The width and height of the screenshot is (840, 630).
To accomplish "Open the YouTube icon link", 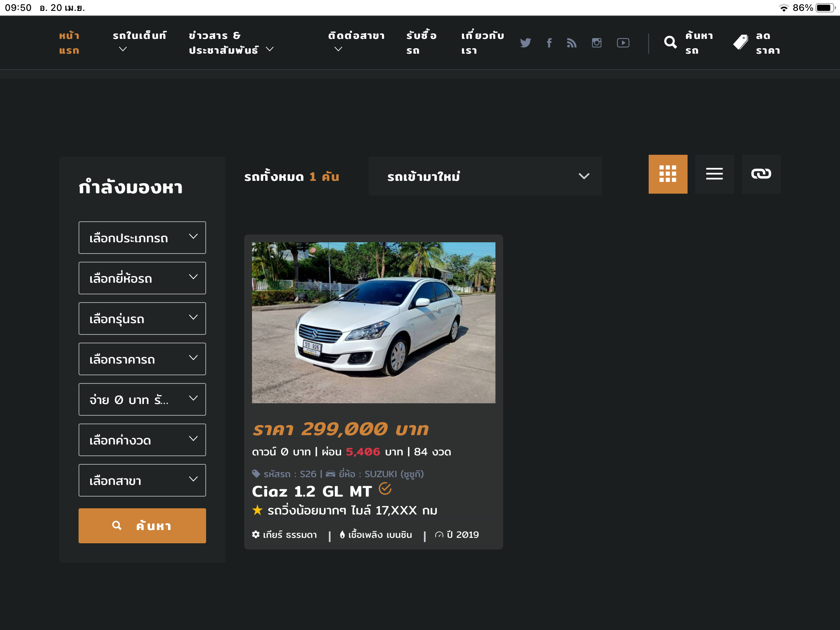I will click(623, 43).
